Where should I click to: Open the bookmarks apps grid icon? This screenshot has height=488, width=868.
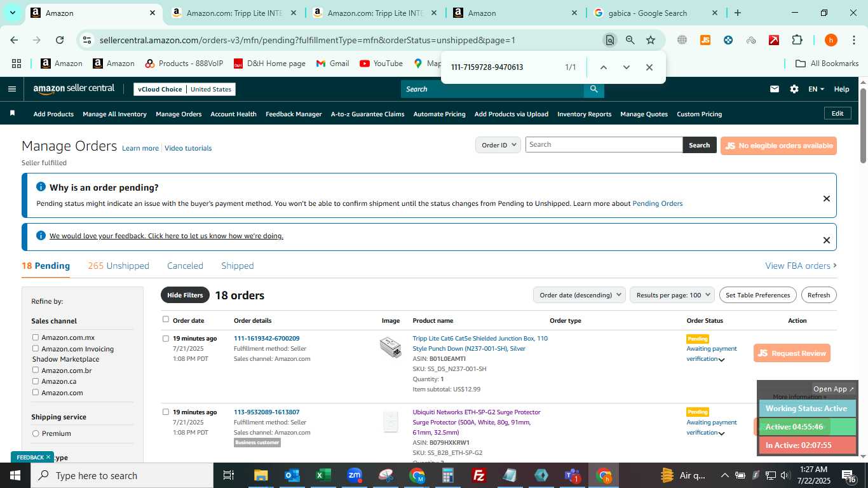pos(17,64)
